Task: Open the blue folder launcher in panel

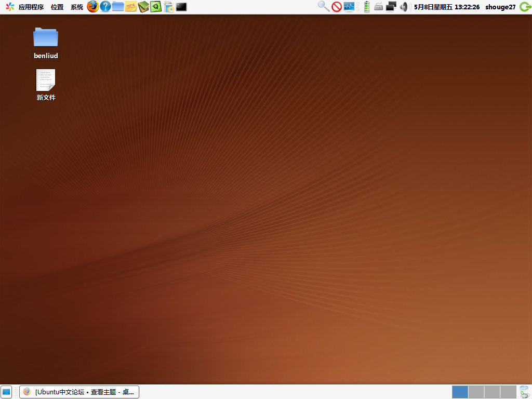Action: pyautogui.click(x=118, y=6)
